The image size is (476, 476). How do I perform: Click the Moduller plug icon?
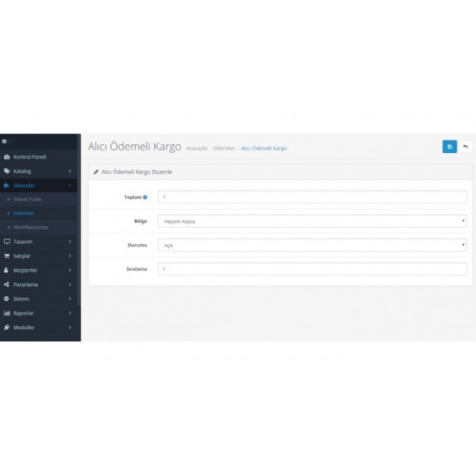pos(6,327)
